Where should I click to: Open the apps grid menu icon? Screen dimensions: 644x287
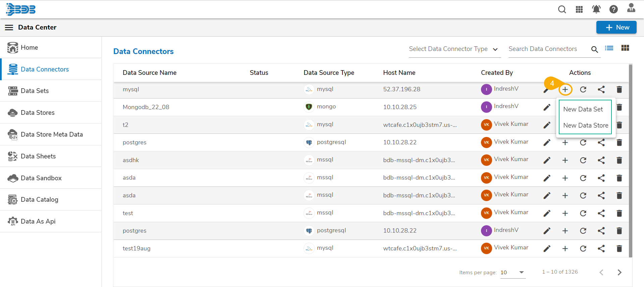click(x=579, y=9)
